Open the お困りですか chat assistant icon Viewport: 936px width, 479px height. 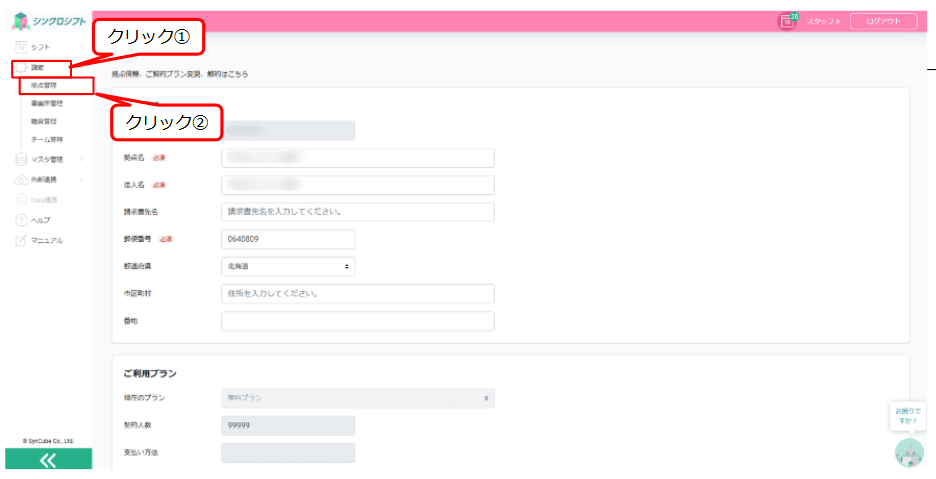(909, 453)
